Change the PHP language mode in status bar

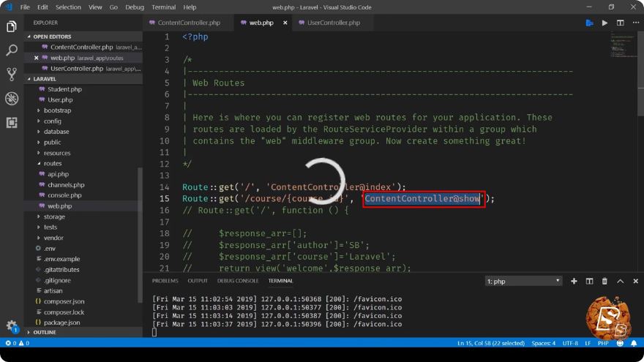point(603,343)
